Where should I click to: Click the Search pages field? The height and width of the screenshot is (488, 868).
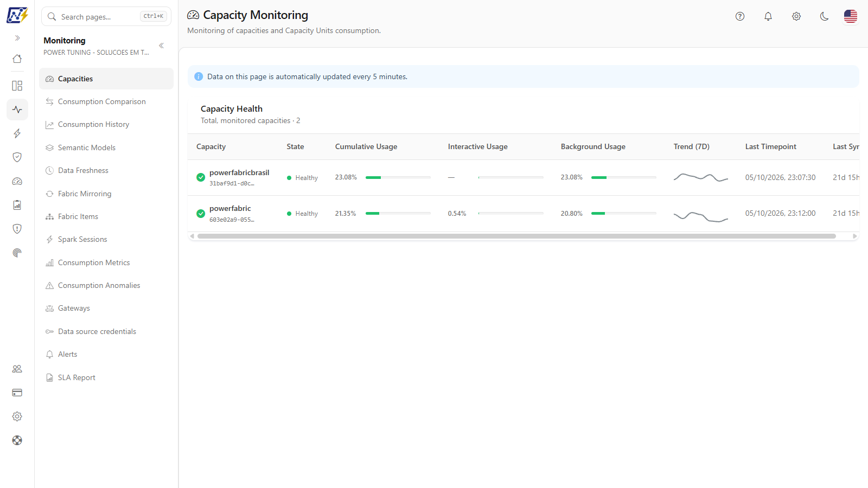coord(106,16)
